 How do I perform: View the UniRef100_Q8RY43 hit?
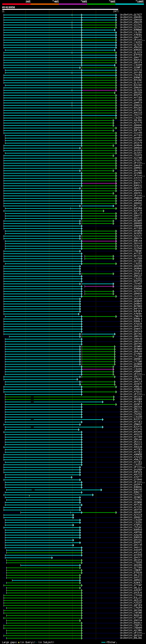pos(131,336)
